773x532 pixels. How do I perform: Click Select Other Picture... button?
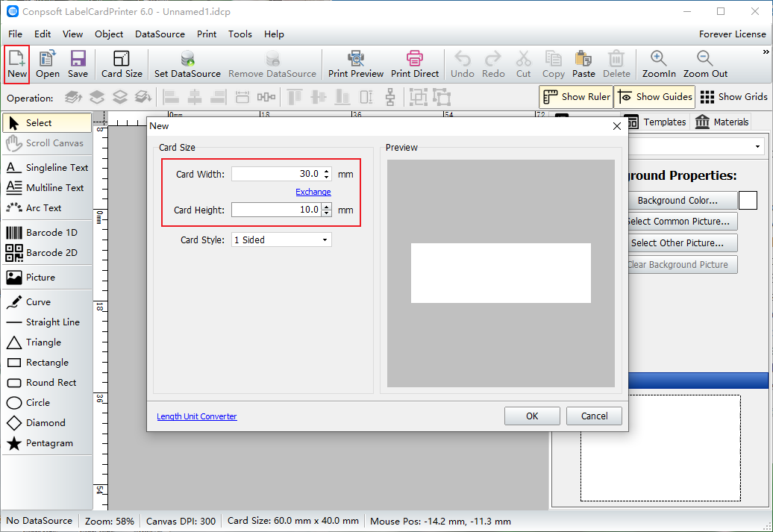(683, 243)
